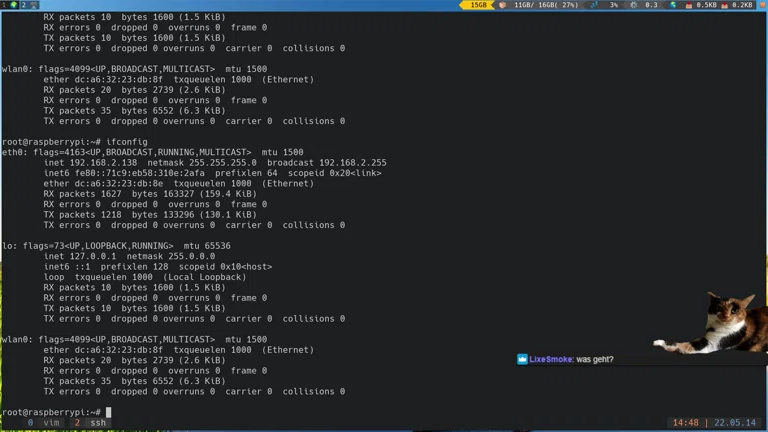The image size is (768, 432).
Task: Click the memory icon beside 11GB/16GB
Action: [x=503, y=5]
